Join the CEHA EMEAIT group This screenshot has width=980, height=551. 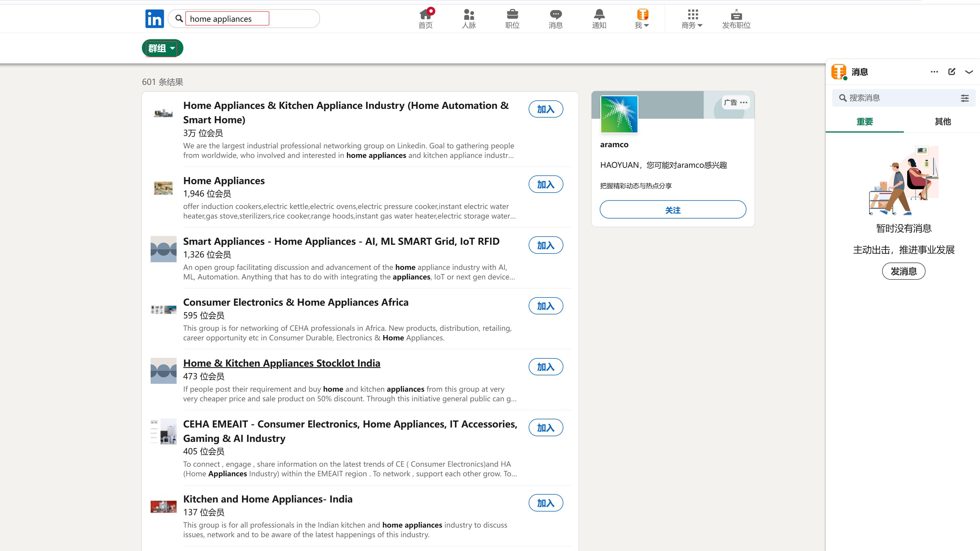[546, 428]
